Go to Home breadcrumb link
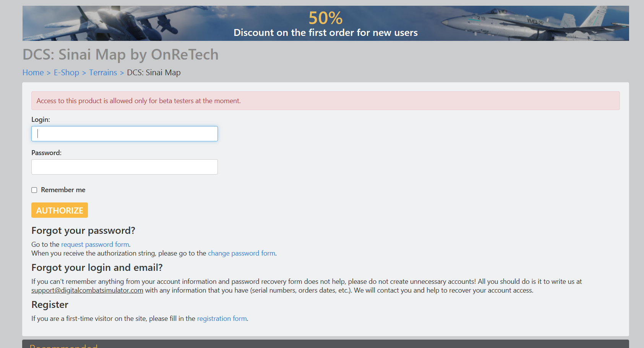Image resolution: width=644 pixels, height=348 pixels. click(x=33, y=73)
